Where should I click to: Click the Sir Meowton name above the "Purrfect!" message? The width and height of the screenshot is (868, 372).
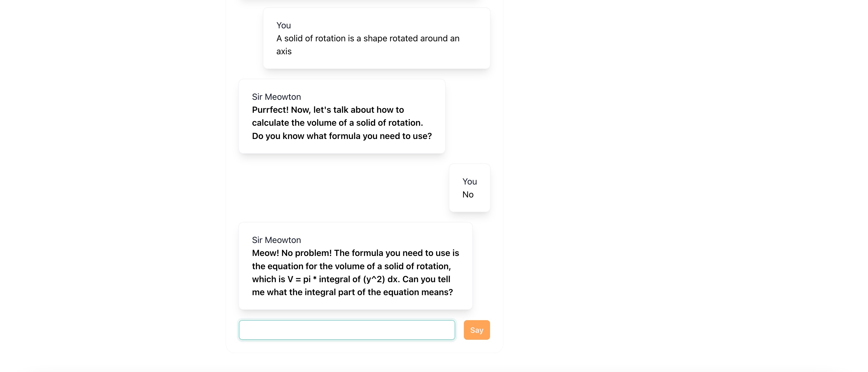[x=276, y=97]
